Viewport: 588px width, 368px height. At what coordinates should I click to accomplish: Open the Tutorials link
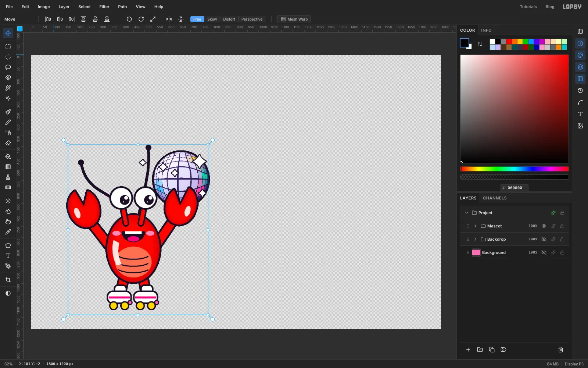pos(528,7)
